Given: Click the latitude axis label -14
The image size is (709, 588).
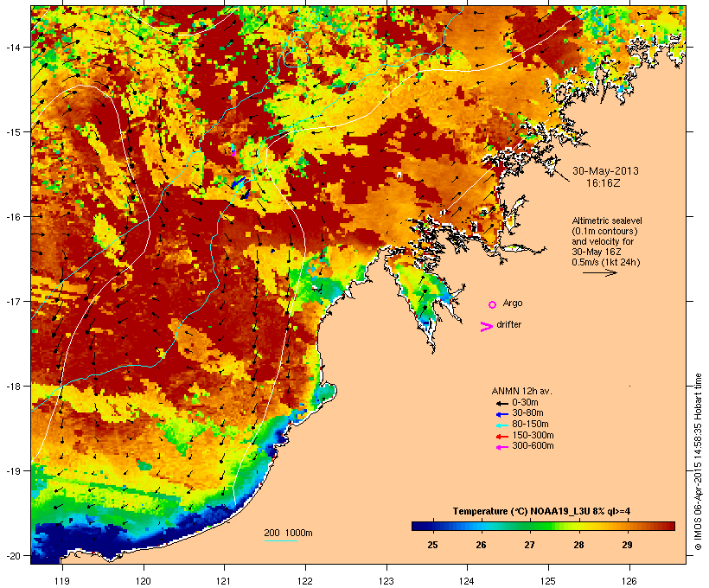Looking at the screenshot, I should (13, 47).
